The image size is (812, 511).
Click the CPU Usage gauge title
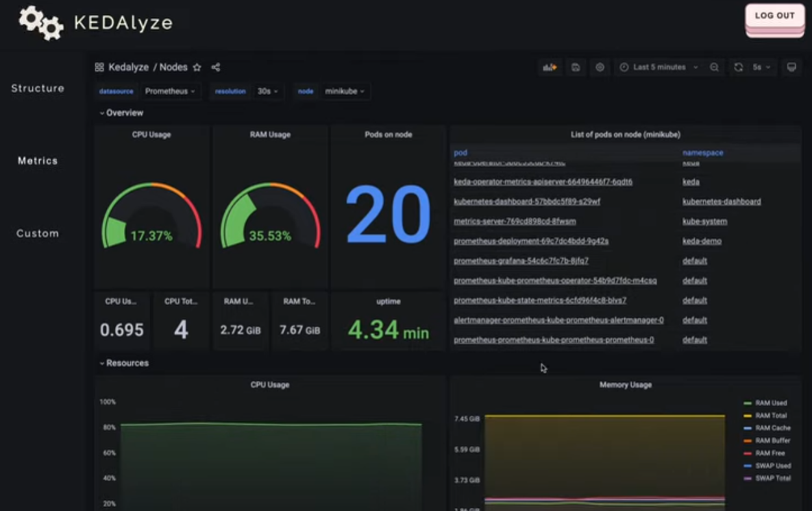(151, 135)
